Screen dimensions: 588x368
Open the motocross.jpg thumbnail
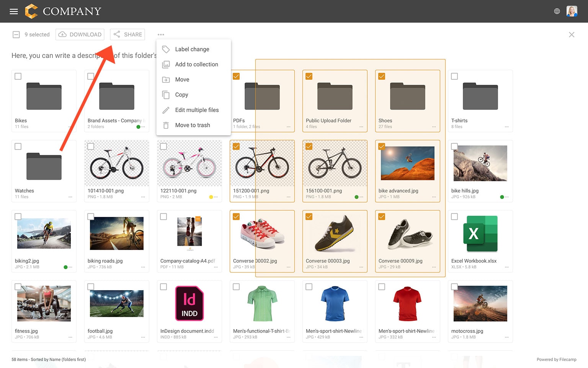click(x=480, y=304)
